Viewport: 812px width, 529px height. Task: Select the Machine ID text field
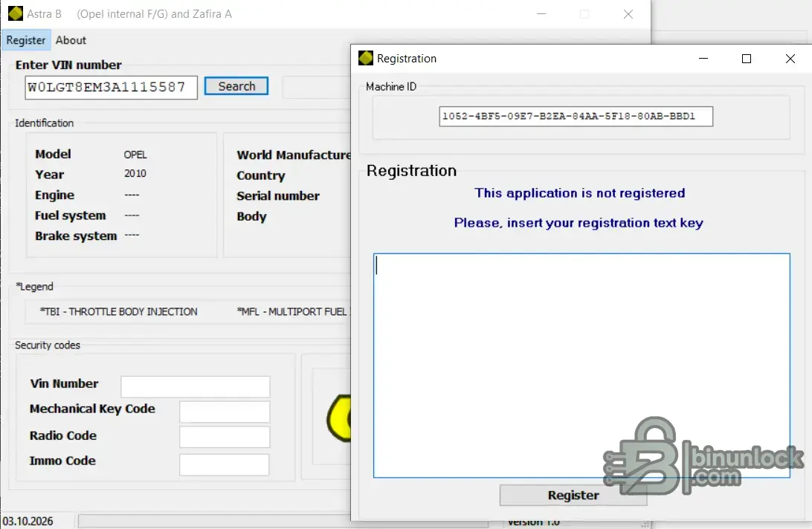[576, 117]
